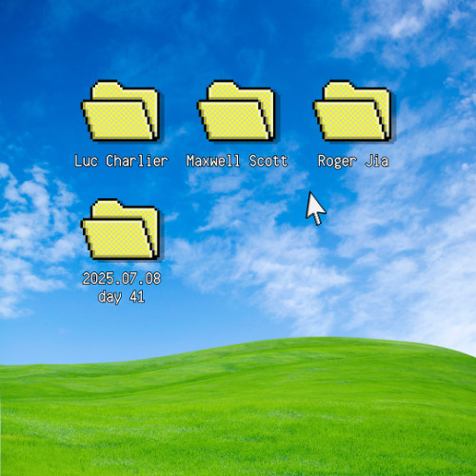Screen dimensions: 476x476
Task: Click the word "Jia" in folder label
Action: tap(377, 161)
